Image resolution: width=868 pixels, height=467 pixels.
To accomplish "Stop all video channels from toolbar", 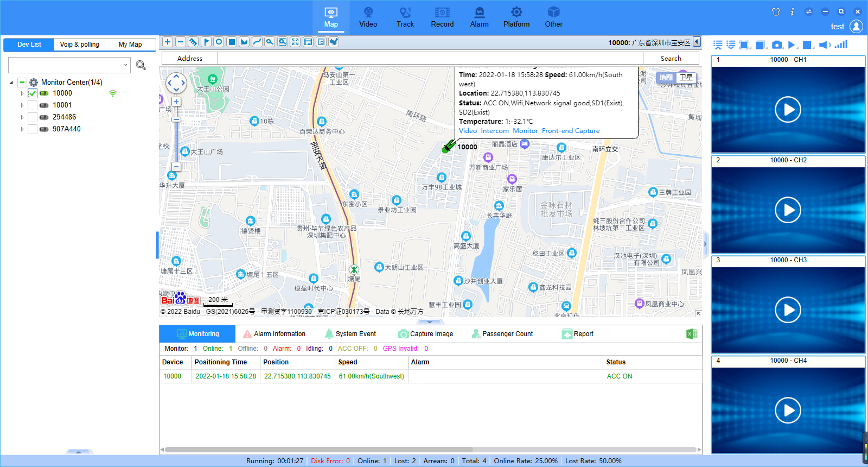I will click(807, 45).
